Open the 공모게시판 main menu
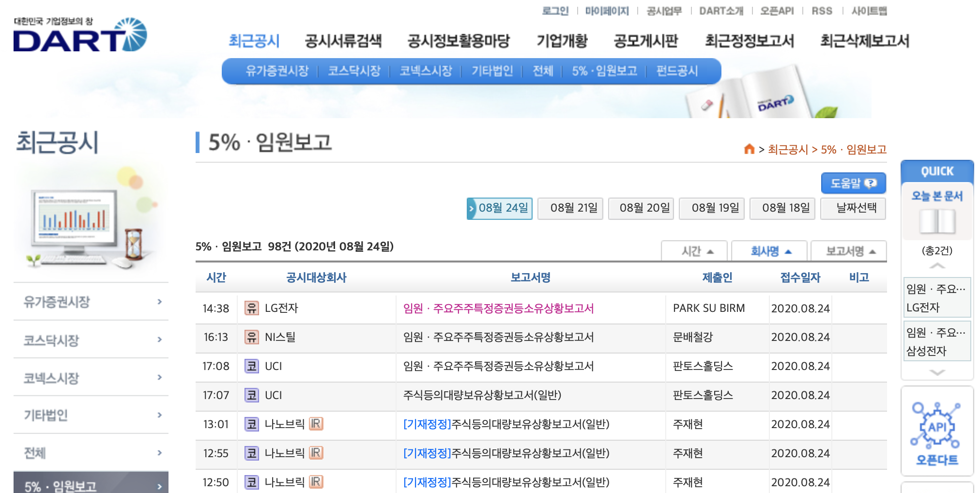The width and height of the screenshot is (980, 493). 646,41
